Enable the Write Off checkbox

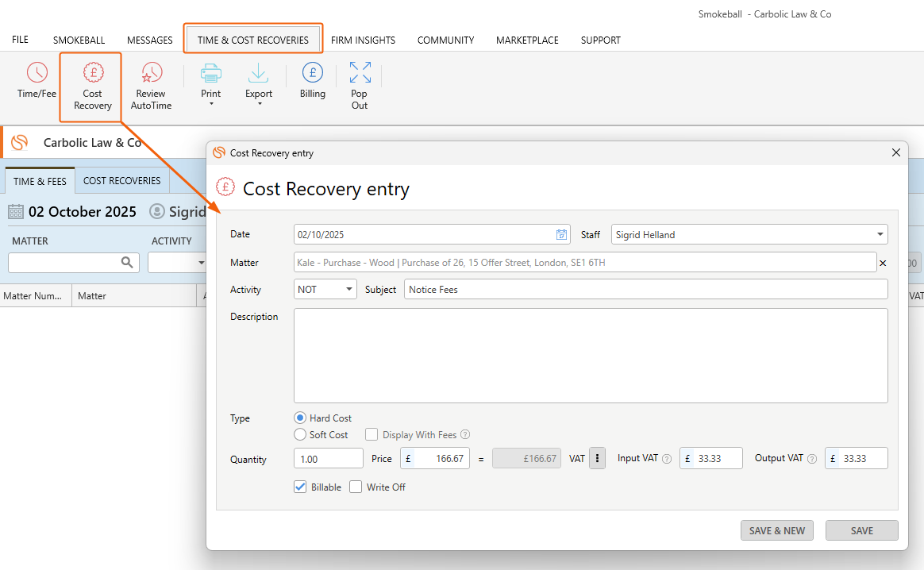point(356,487)
